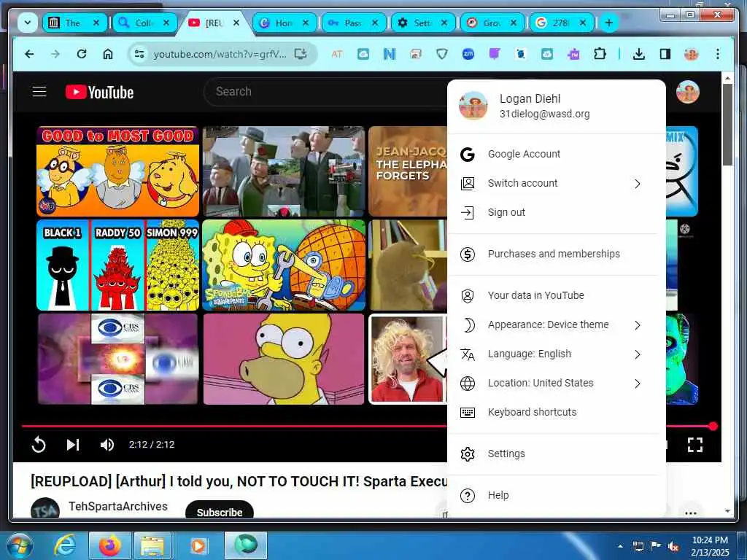Open the GOOD to MOST GOOD video thumbnail

point(117,171)
